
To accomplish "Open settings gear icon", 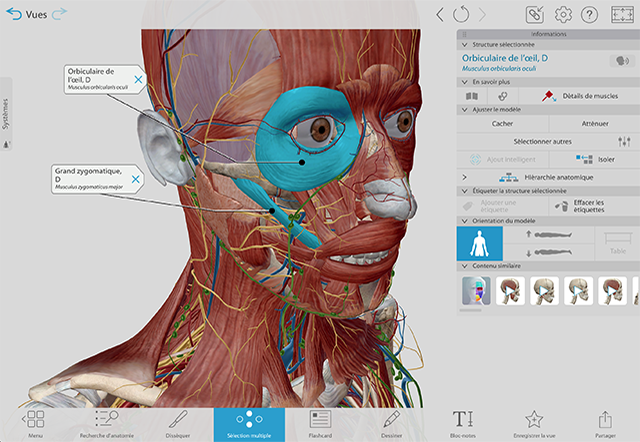I will point(563,15).
